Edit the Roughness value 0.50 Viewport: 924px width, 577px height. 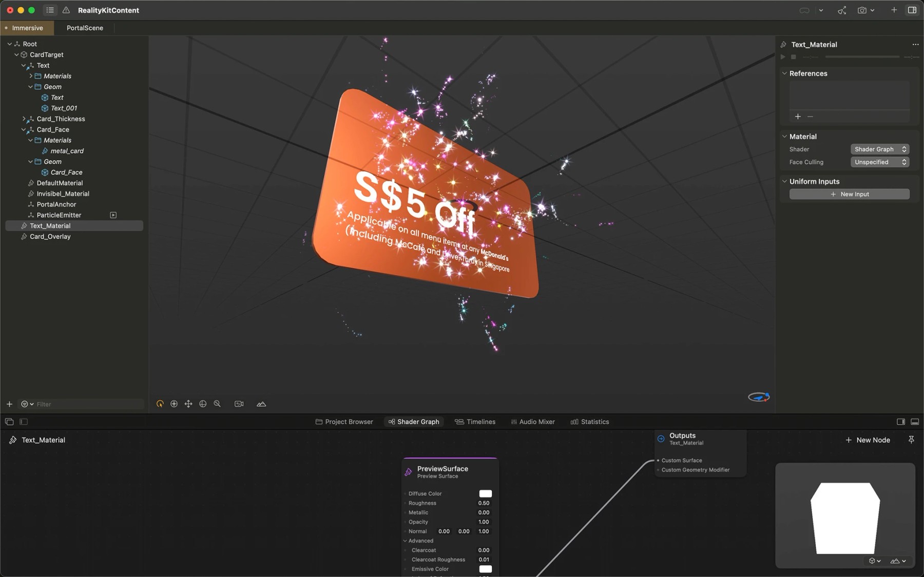[x=484, y=504]
